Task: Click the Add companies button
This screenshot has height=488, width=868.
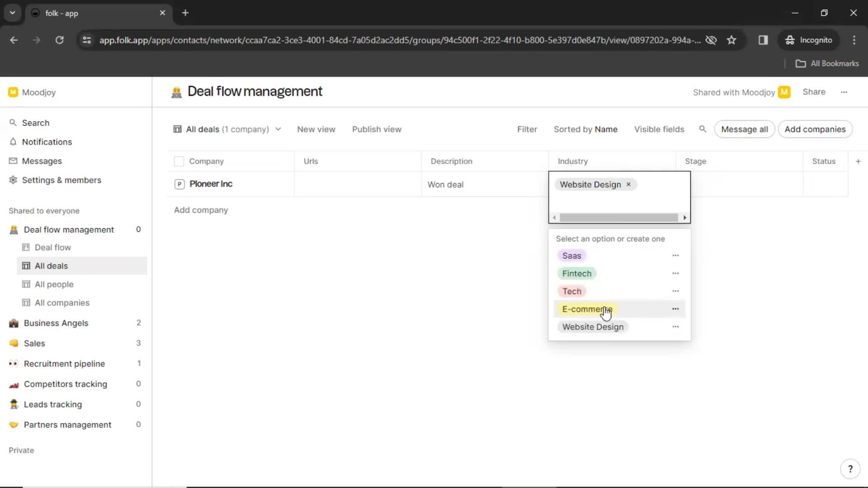Action: (815, 129)
